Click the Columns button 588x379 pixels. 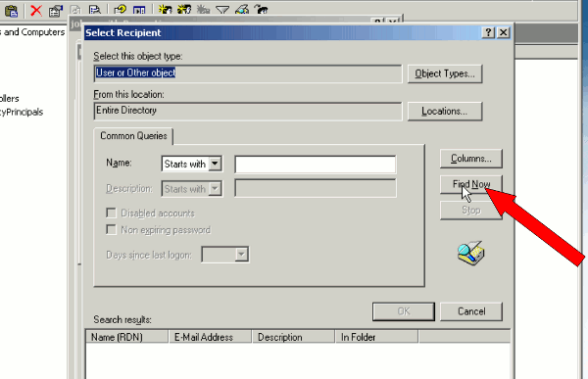point(471,159)
